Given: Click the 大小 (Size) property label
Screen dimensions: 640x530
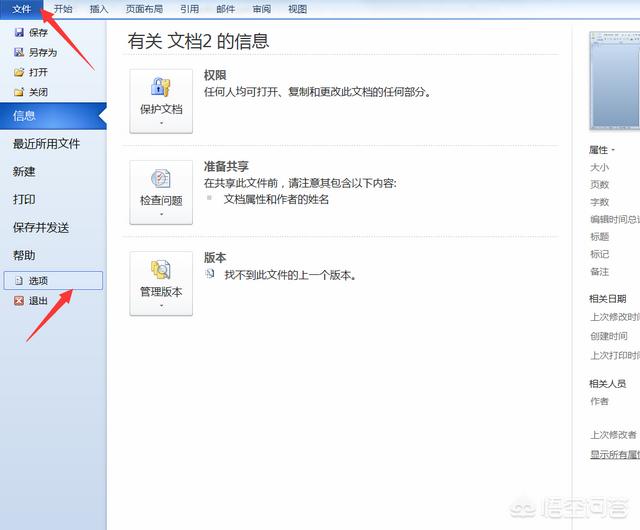Looking at the screenshot, I should tap(599, 167).
